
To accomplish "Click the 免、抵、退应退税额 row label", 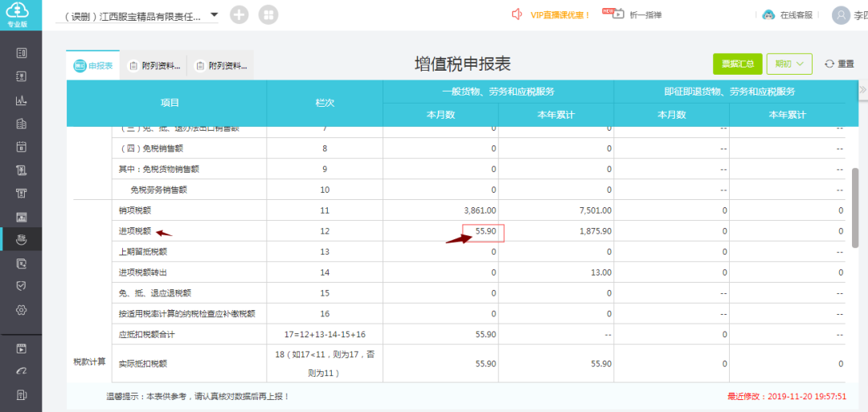I will (155, 293).
